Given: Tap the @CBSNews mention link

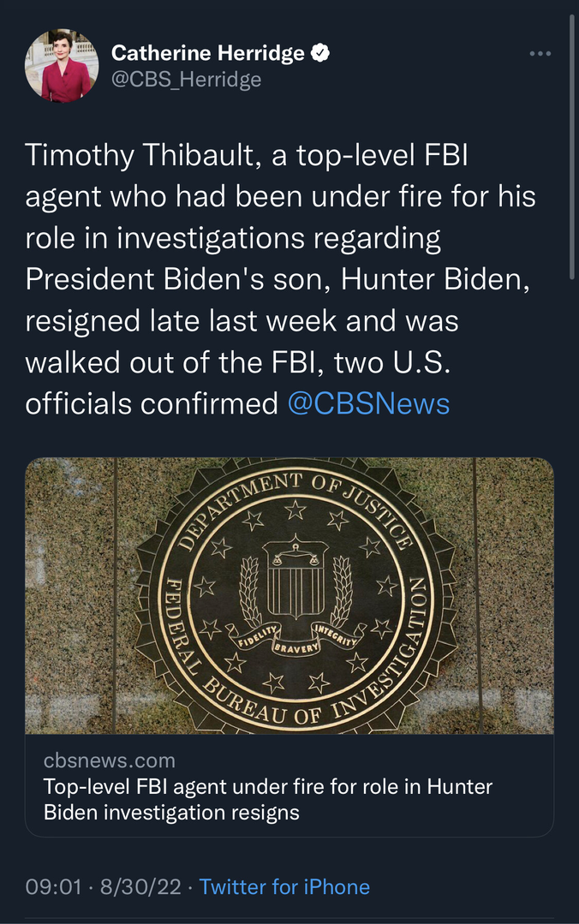Looking at the screenshot, I should pos(368,403).
